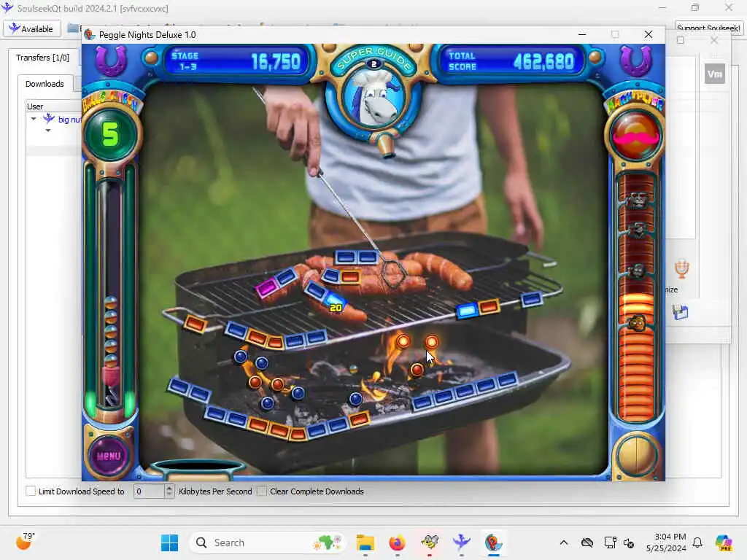747x560 pixels.
Task: Click the left purple horseshoe emblem
Action: [x=111, y=61]
